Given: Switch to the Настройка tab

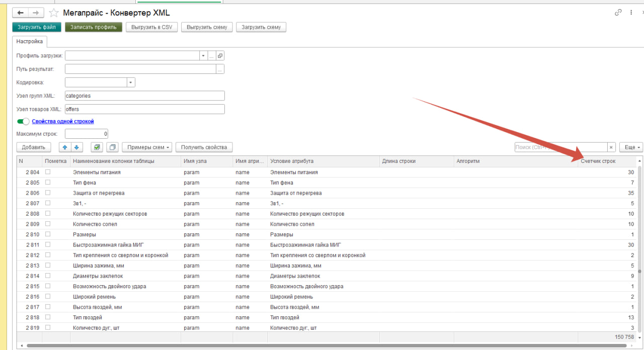Looking at the screenshot, I should tap(30, 41).
